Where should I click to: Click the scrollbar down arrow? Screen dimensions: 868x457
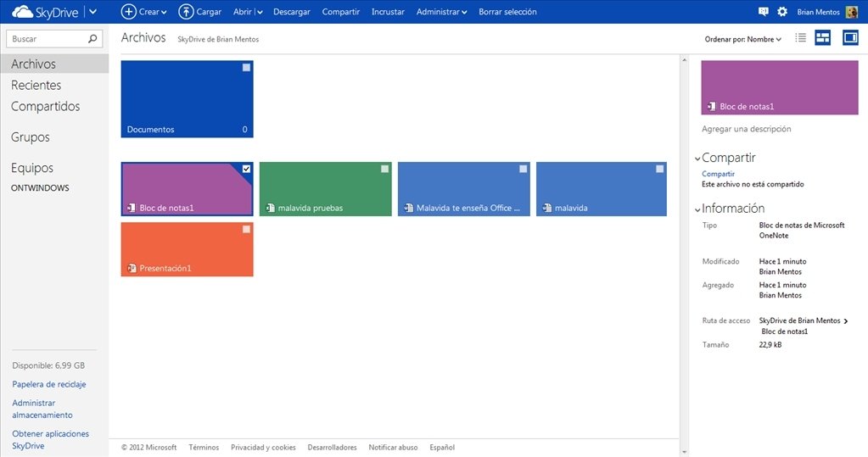(685, 452)
